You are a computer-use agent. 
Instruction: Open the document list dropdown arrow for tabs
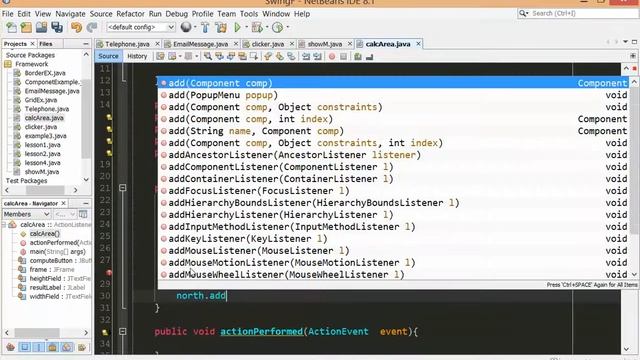coord(625,42)
